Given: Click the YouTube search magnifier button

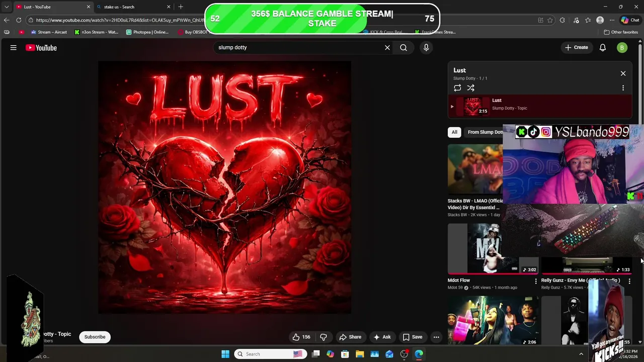Looking at the screenshot, I should point(404,48).
